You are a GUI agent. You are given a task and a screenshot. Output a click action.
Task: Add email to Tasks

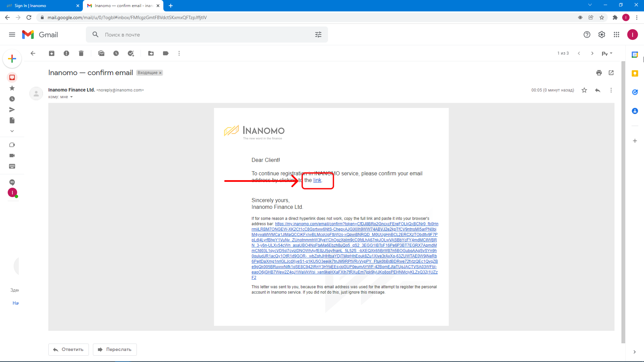click(131, 53)
